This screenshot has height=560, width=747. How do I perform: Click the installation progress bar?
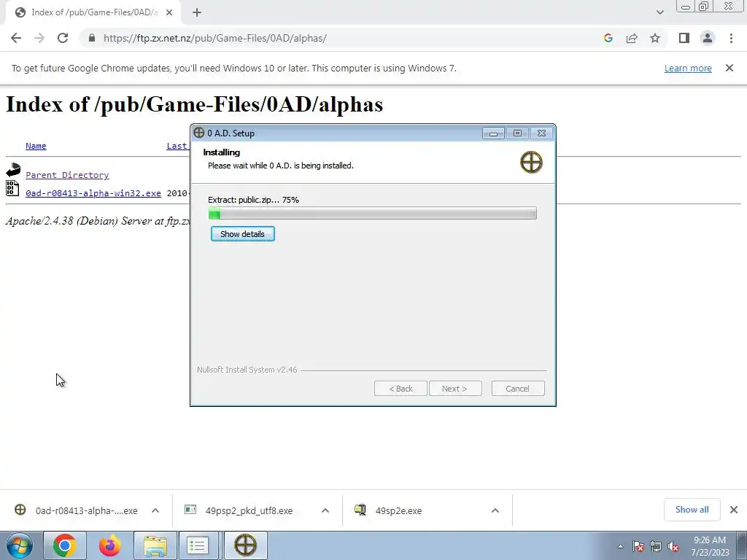pos(373,214)
